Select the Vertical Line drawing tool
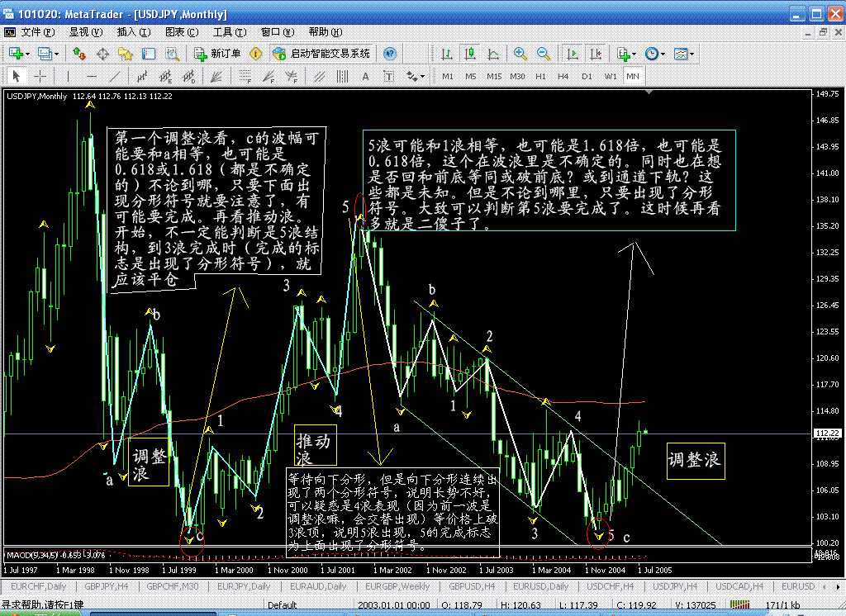This screenshot has width=846, height=616. pyautogui.click(x=68, y=76)
